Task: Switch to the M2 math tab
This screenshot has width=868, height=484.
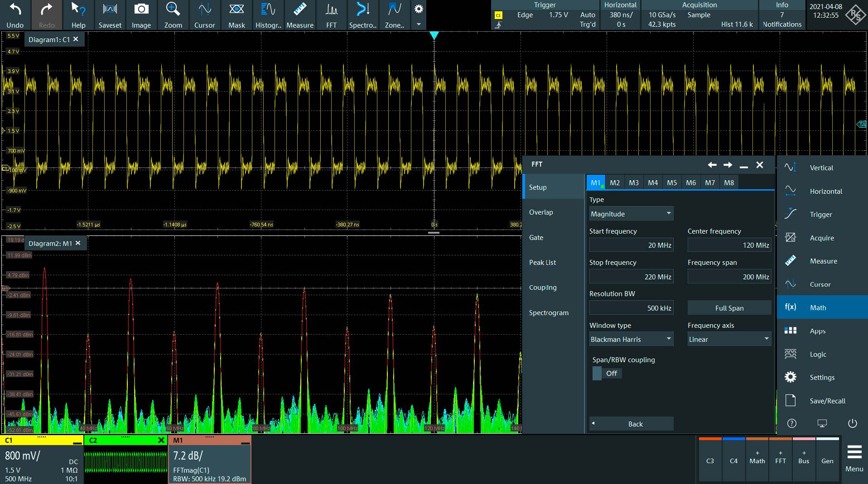Action: click(614, 182)
